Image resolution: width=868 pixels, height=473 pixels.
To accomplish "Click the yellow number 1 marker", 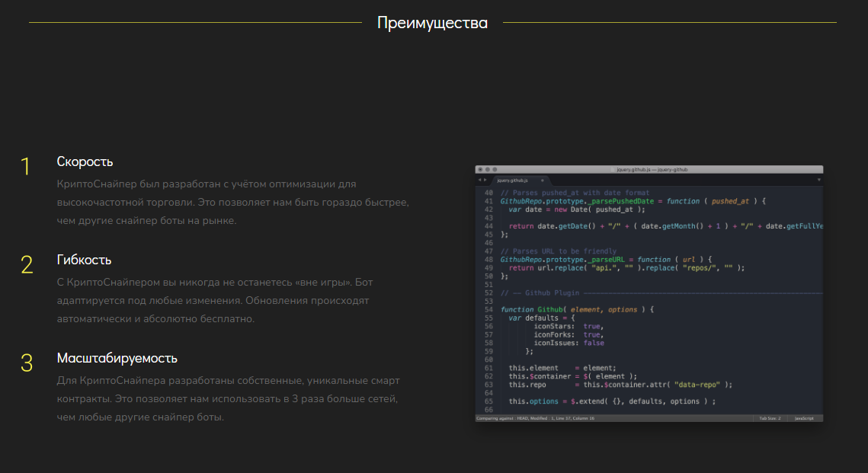I will point(25,166).
